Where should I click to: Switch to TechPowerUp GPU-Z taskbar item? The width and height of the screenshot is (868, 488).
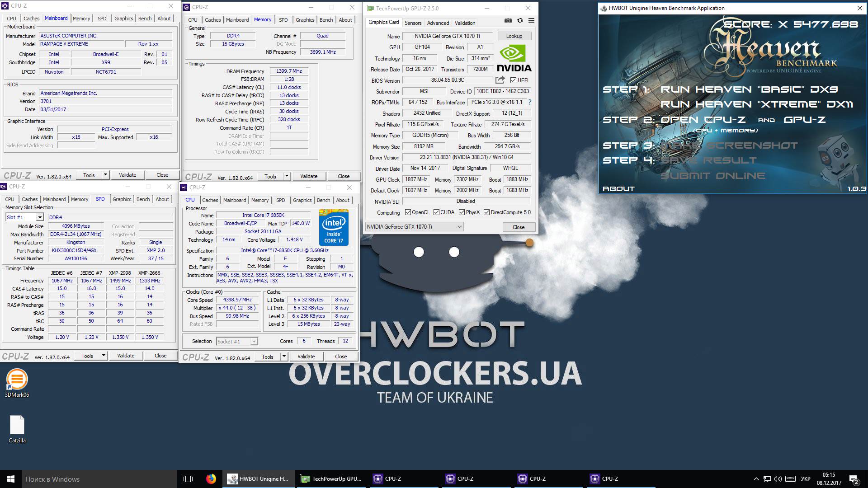tap(331, 479)
